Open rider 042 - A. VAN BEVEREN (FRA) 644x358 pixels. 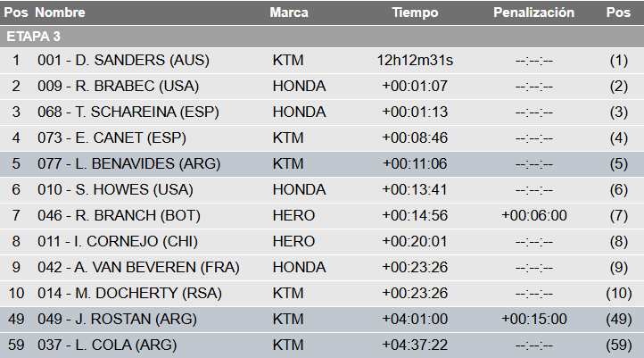click(x=138, y=268)
